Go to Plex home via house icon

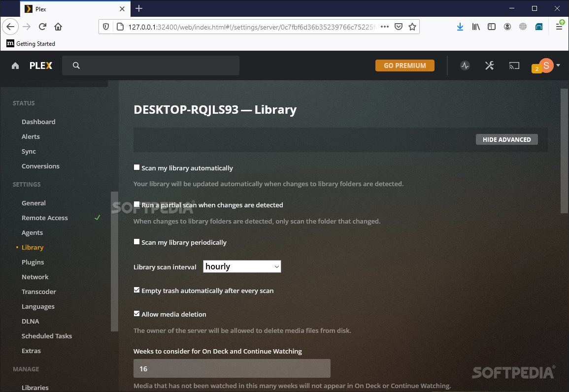pos(15,65)
